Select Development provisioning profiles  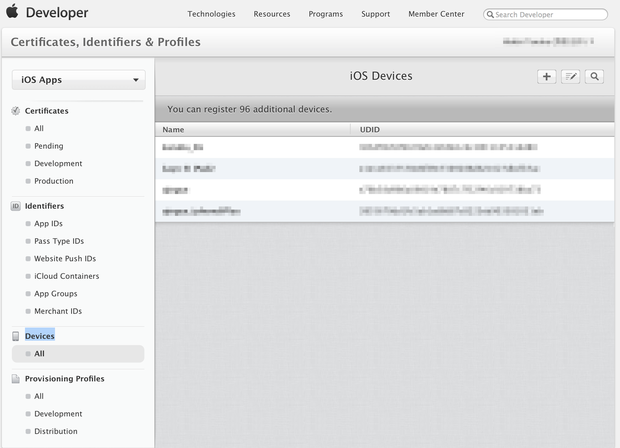[58, 414]
